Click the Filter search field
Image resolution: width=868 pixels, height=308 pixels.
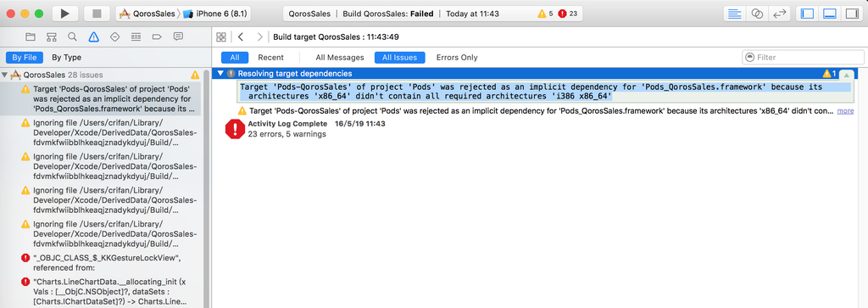click(803, 57)
